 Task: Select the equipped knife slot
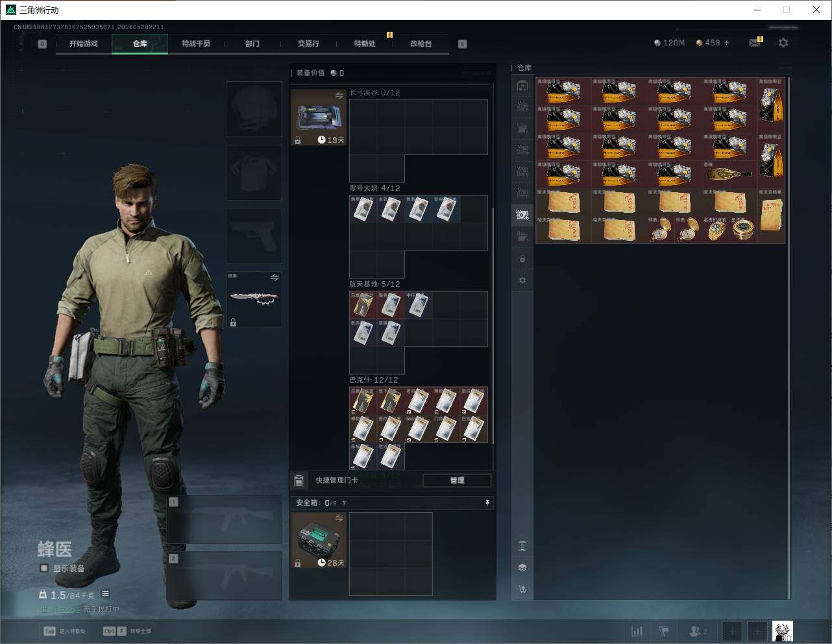click(x=254, y=299)
